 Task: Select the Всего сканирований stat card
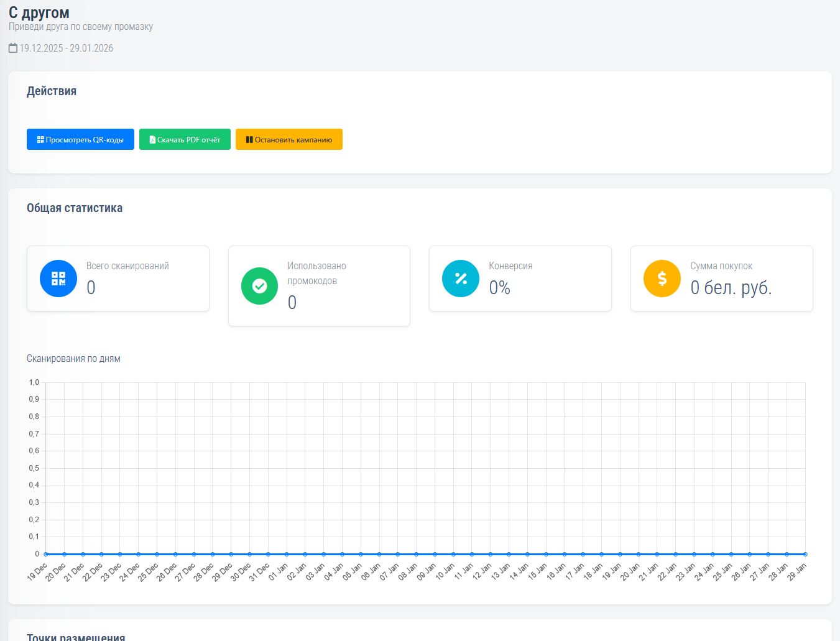pyautogui.click(x=118, y=279)
